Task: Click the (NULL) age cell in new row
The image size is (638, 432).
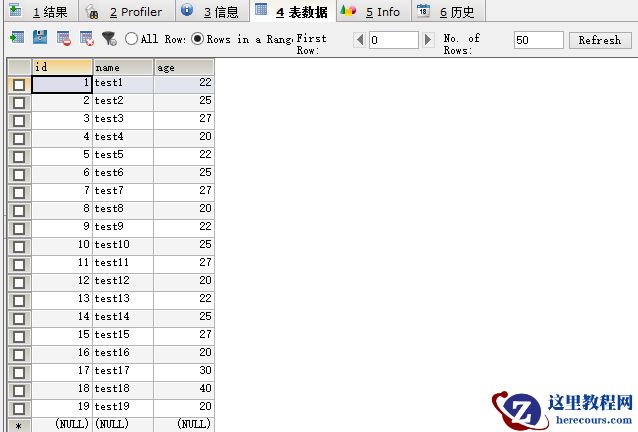Action: [x=184, y=424]
